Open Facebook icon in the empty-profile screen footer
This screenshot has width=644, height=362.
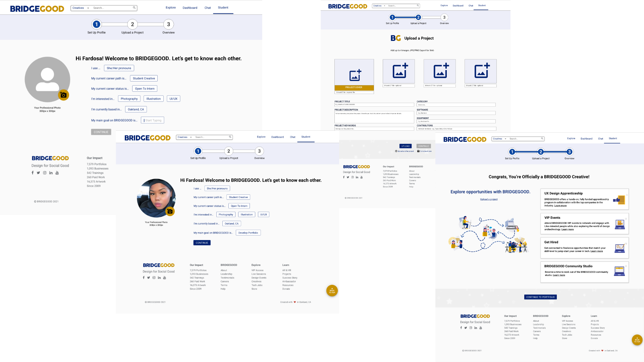(x=33, y=173)
